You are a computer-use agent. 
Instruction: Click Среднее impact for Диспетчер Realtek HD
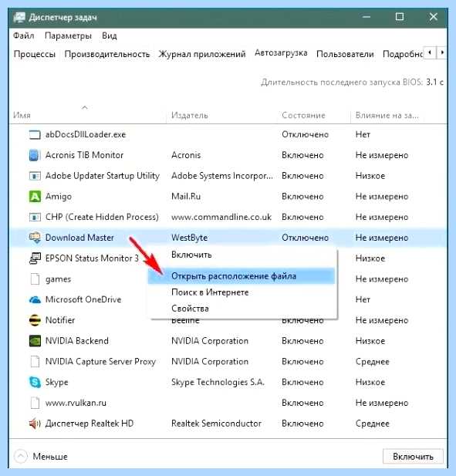tap(372, 424)
